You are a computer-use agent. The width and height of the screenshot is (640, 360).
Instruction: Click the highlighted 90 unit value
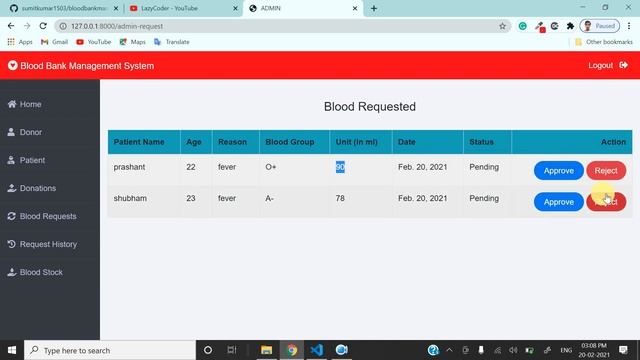pos(340,167)
